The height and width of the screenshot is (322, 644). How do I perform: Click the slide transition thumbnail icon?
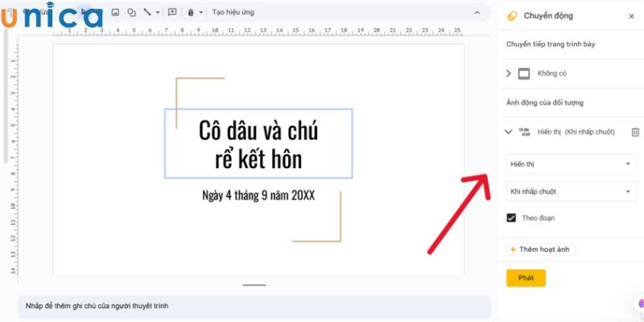coord(524,74)
